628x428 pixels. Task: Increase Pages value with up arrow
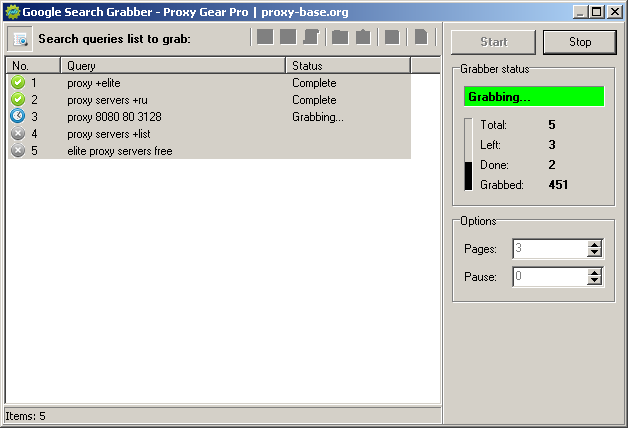[x=594, y=245]
